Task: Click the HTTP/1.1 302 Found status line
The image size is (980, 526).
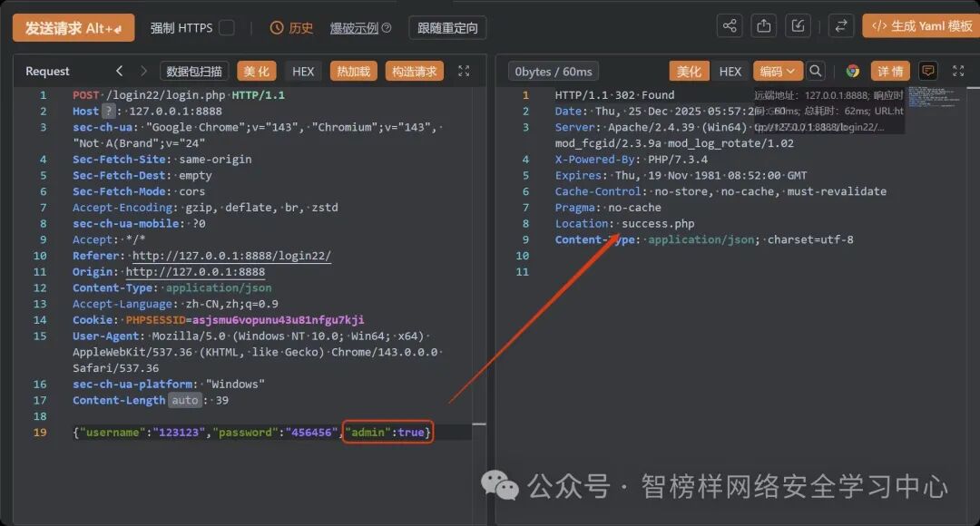Action: (614, 95)
